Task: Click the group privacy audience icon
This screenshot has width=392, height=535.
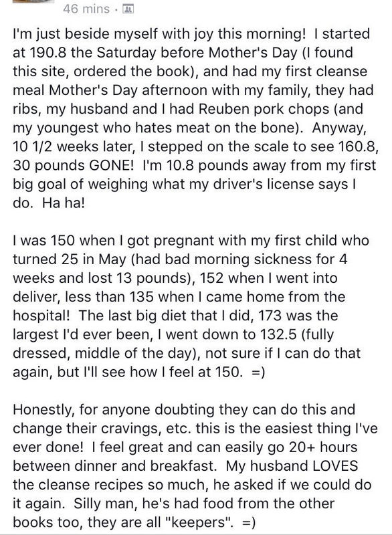Action: pos(127,9)
